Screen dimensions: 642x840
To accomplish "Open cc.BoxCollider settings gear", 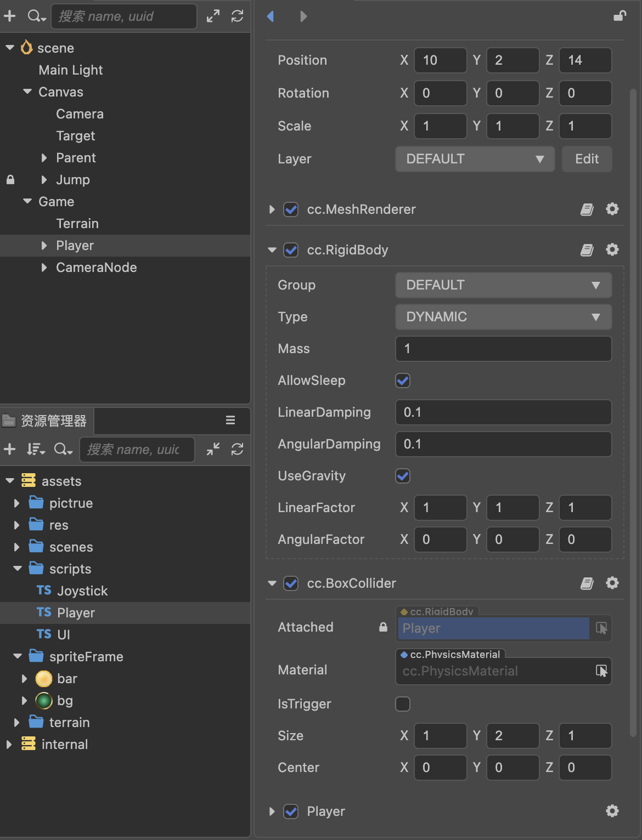I will (612, 583).
